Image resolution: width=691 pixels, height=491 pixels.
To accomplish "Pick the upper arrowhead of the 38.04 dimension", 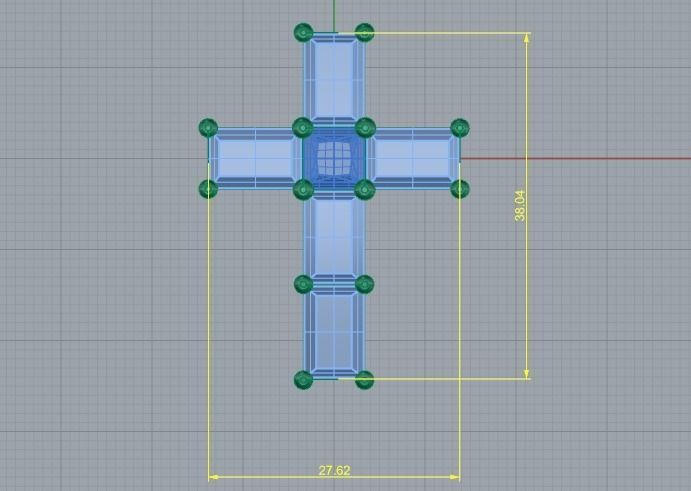I will [x=527, y=38].
